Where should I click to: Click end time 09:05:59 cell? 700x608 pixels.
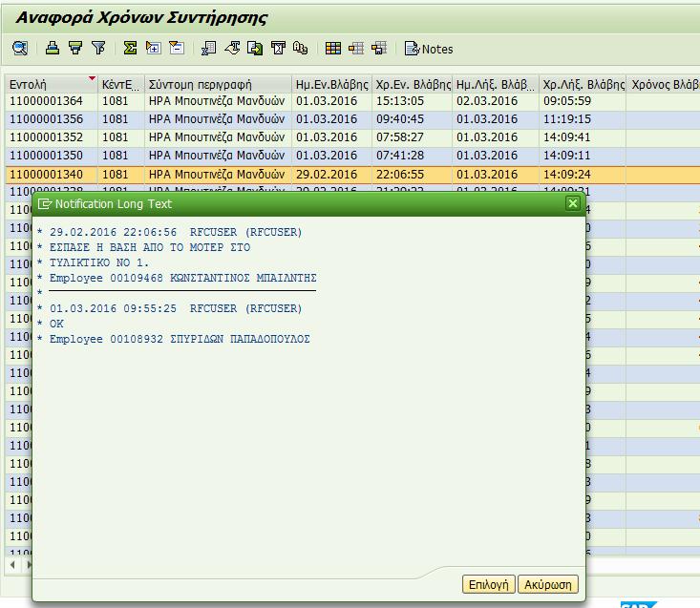click(x=583, y=101)
